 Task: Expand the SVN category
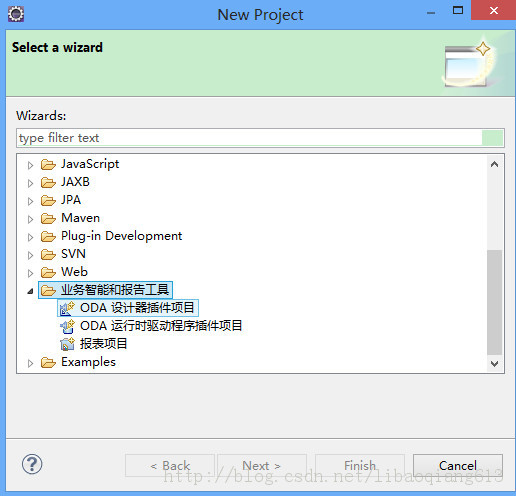pos(30,255)
